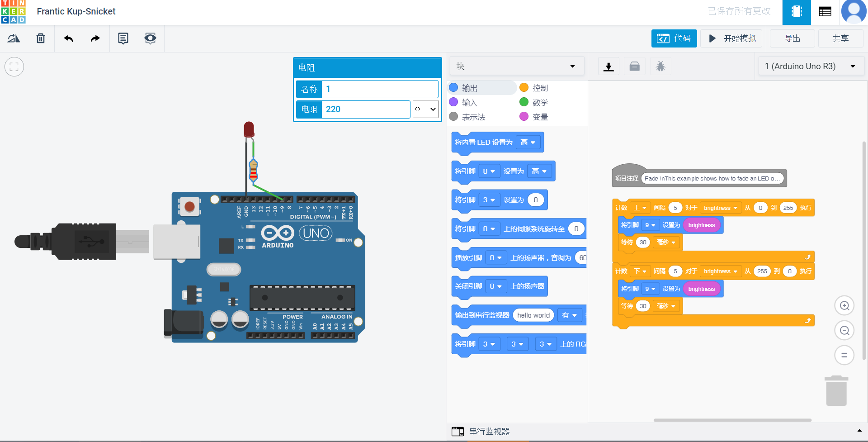This screenshot has height=442, width=868.
Task: Open pin 3 dropdown on analog set block
Action: coord(489,200)
